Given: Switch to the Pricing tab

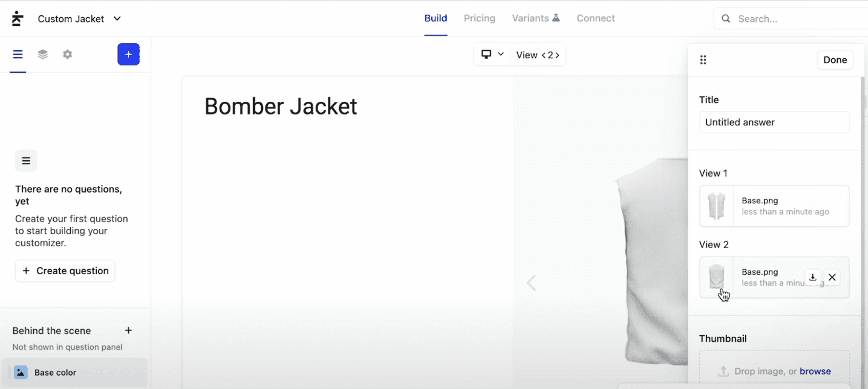Looking at the screenshot, I should point(479,18).
